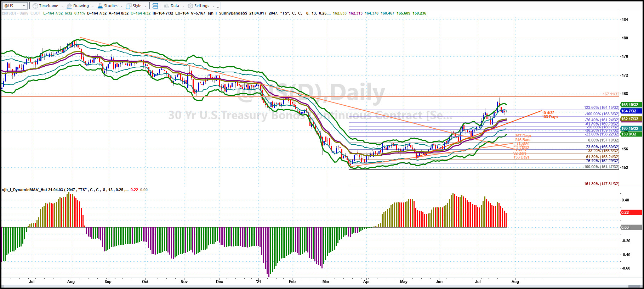The image size is (644, 289).
Task: Click the '21 year marker on the time axis
Action: point(258,282)
